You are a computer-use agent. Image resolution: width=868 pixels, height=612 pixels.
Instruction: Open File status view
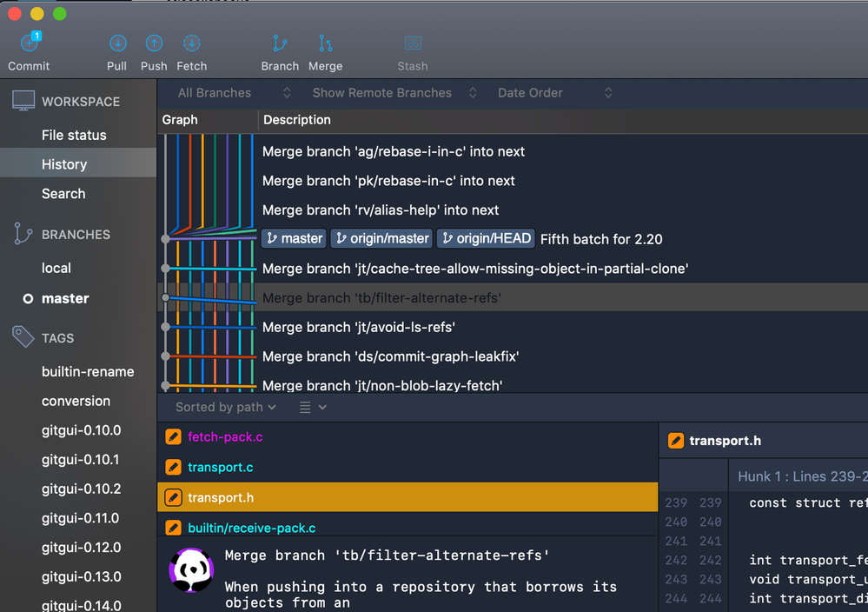74,135
